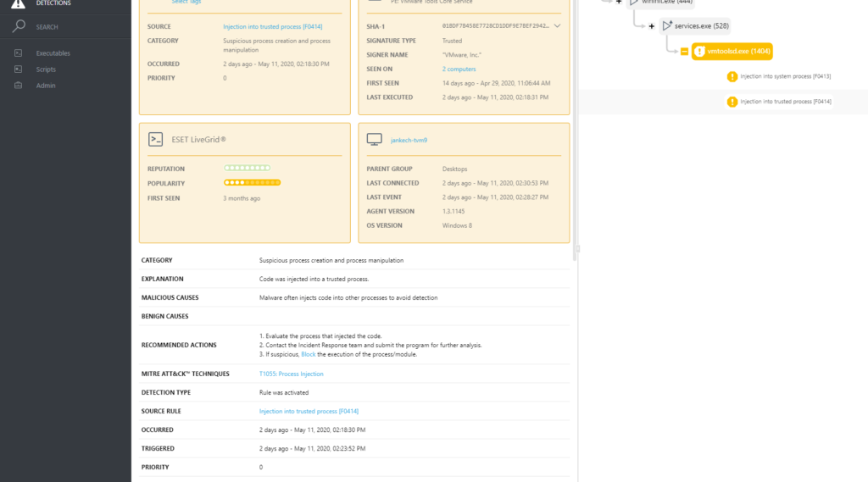Open the Admin menu item
Screen dimensions: 868x482
click(46, 86)
